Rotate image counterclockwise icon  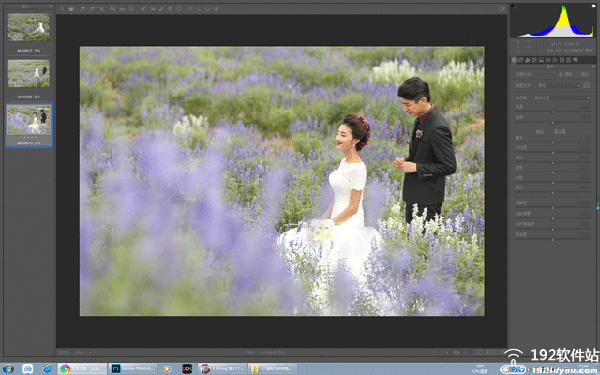199,9
